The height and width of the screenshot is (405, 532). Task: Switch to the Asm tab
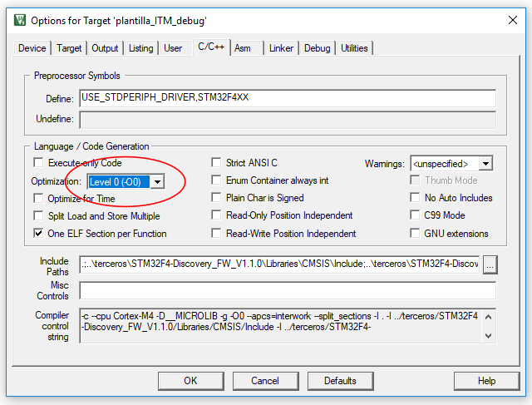[x=243, y=48]
